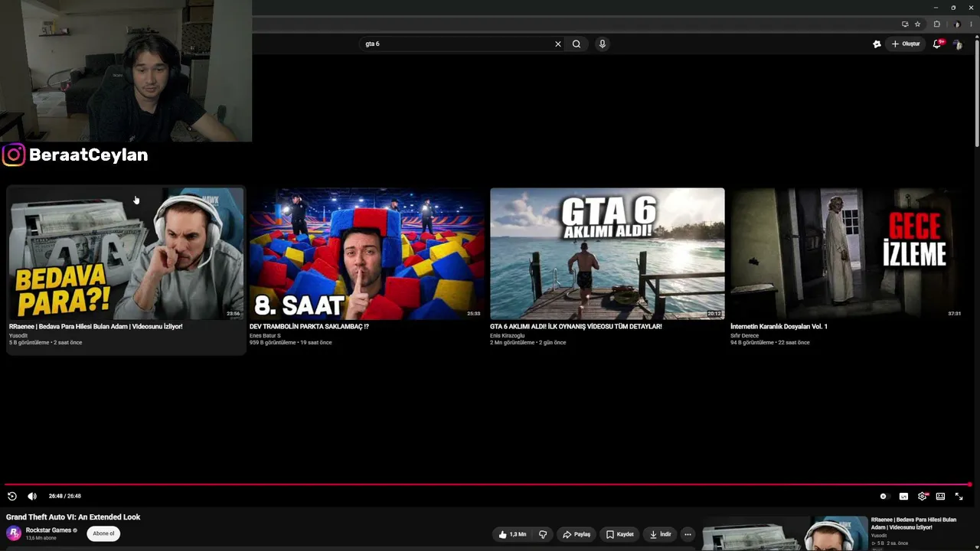Image resolution: width=980 pixels, height=551 pixels.
Task: Switch to theater mode
Action: click(x=940, y=496)
